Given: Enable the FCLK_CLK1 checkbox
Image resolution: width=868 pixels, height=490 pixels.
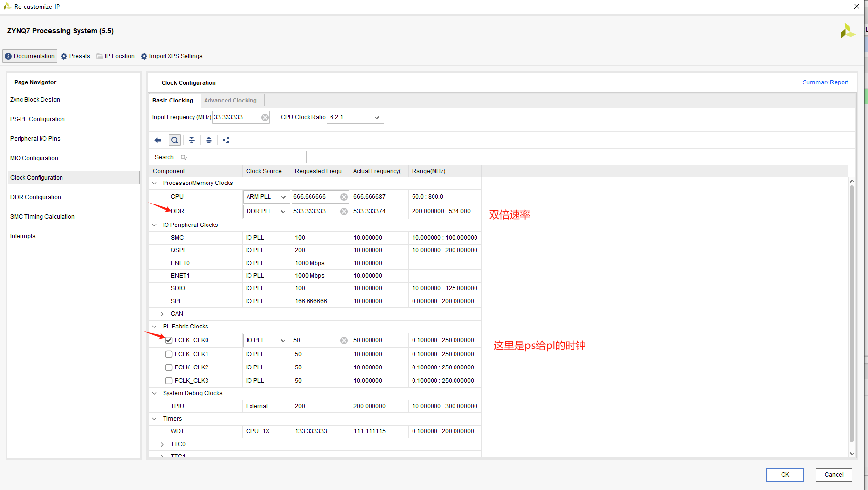Looking at the screenshot, I should (169, 354).
